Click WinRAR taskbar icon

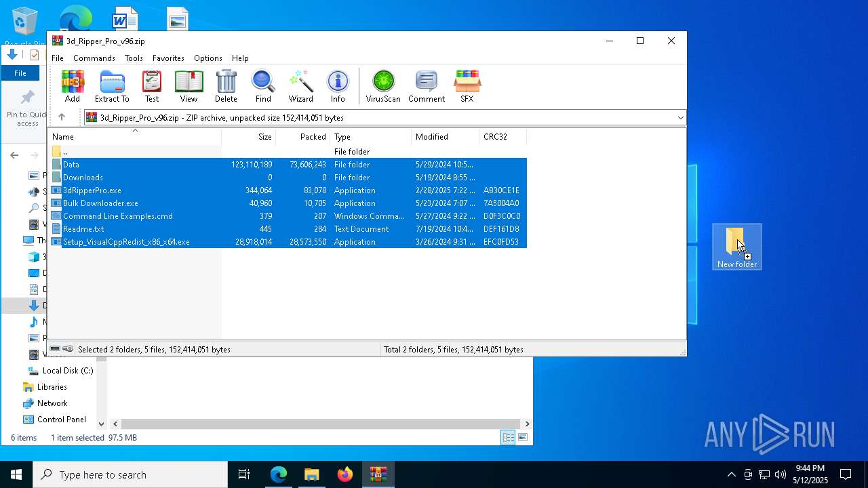pos(378,474)
